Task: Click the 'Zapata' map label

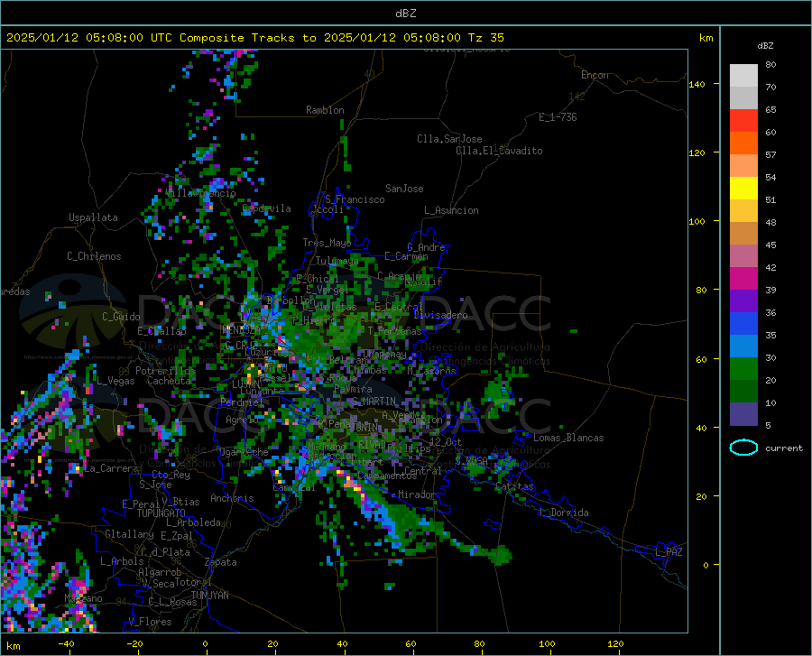Action: click(x=221, y=562)
